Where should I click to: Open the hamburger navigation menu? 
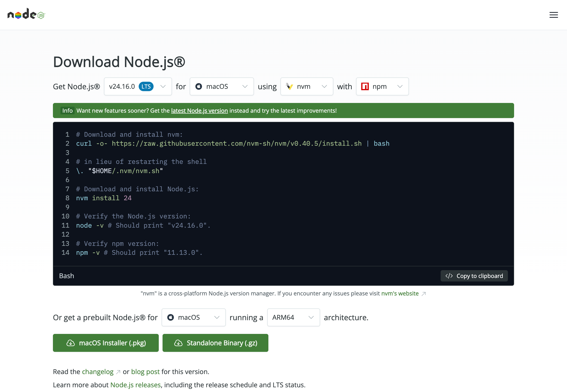click(554, 15)
